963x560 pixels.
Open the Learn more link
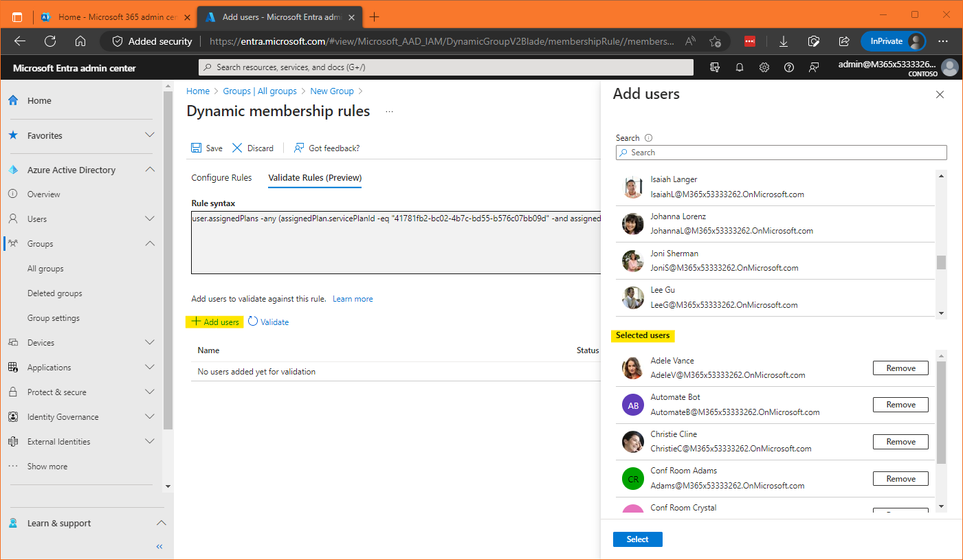coord(353,299)
